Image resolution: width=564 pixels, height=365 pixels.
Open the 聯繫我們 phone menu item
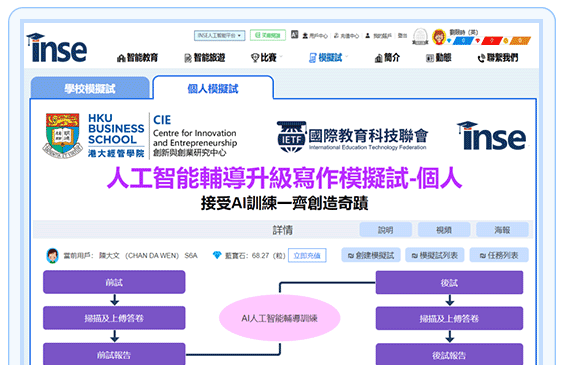click(x=498, y=58)
